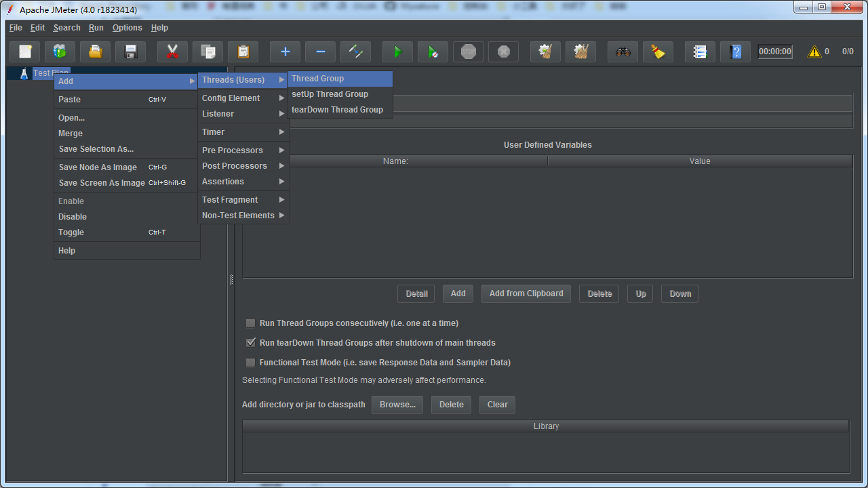Viewport: 868px width, 488px height.
Task: Click the Test Plan flask icon in tree
Action: 24,73
